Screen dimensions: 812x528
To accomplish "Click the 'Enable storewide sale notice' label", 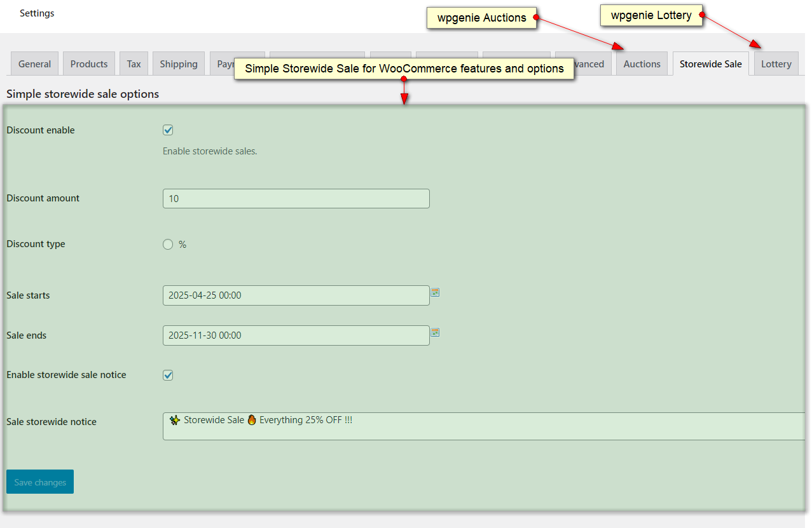I will point(66,375).
